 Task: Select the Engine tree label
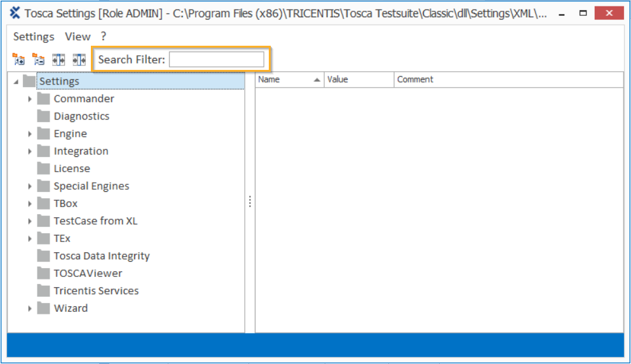(71, 134)
